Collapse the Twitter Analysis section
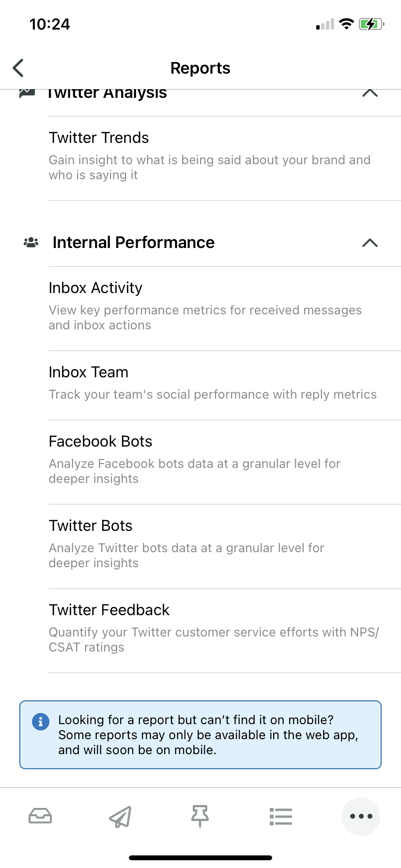The width and height of the screenshot is (401, 868). click(x=370, y=93)
